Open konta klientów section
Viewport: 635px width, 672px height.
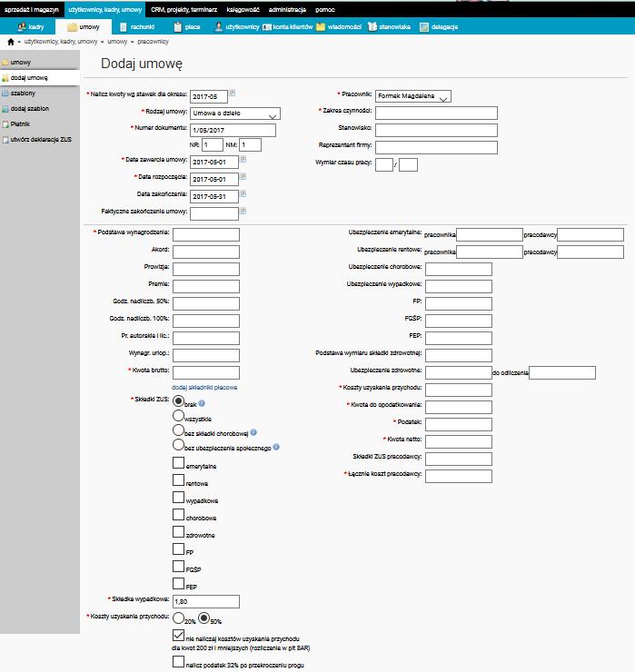coord(288,27)
